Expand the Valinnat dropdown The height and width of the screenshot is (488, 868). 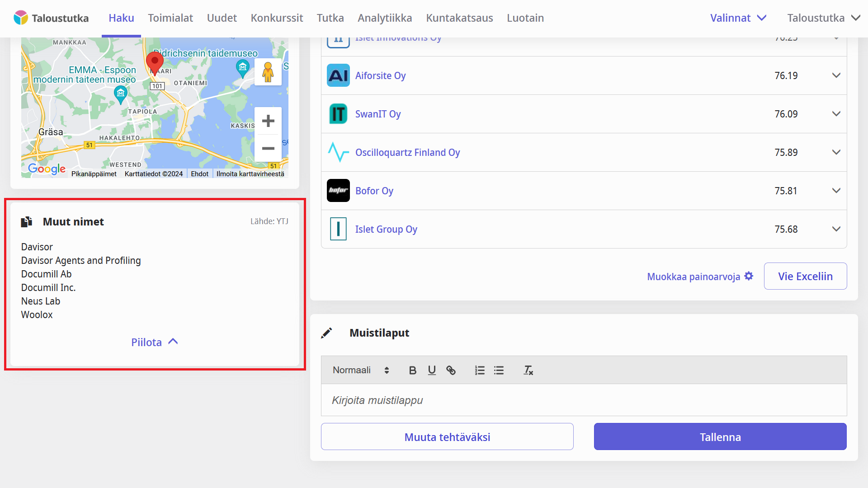[x=738, y=18]
